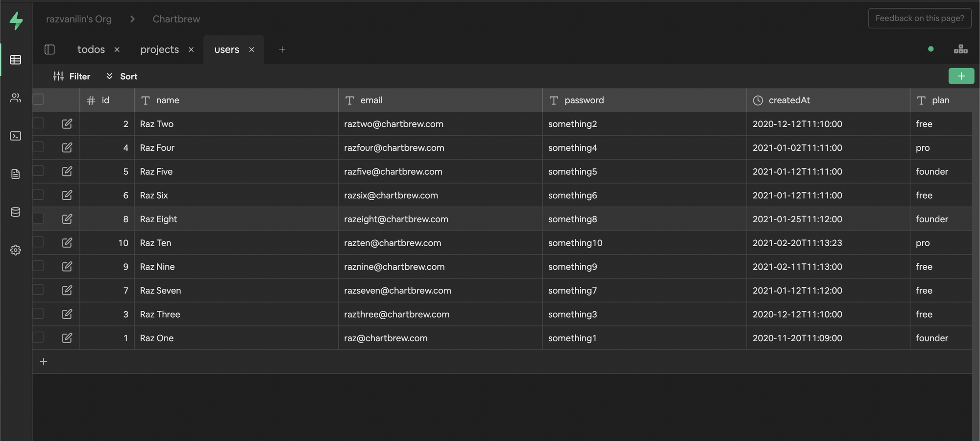Open the Database sidebar icon
This screenshot has height=441, width=980.
[x=16, y=212]
